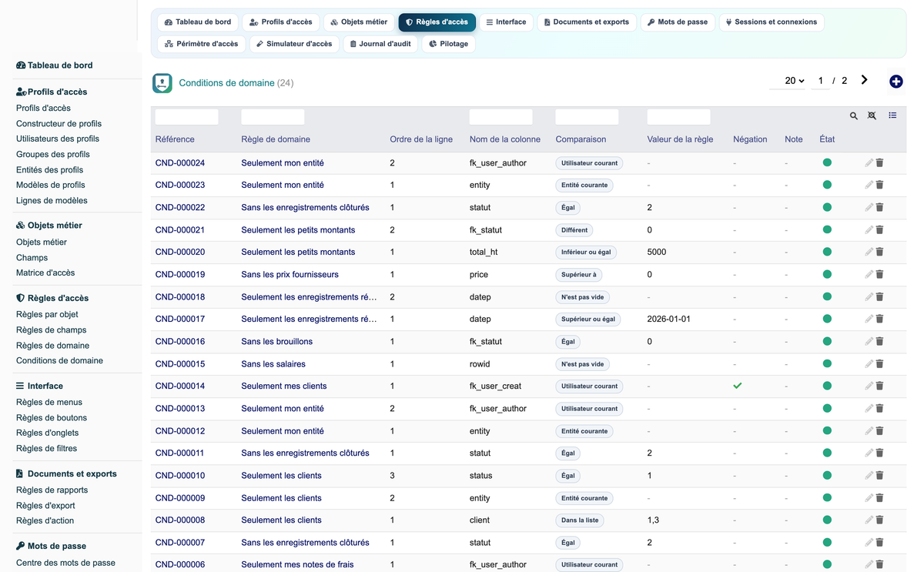Open the Mots de passe tab
The width and height of the screenshot is (924, 572).
[678, 22]
